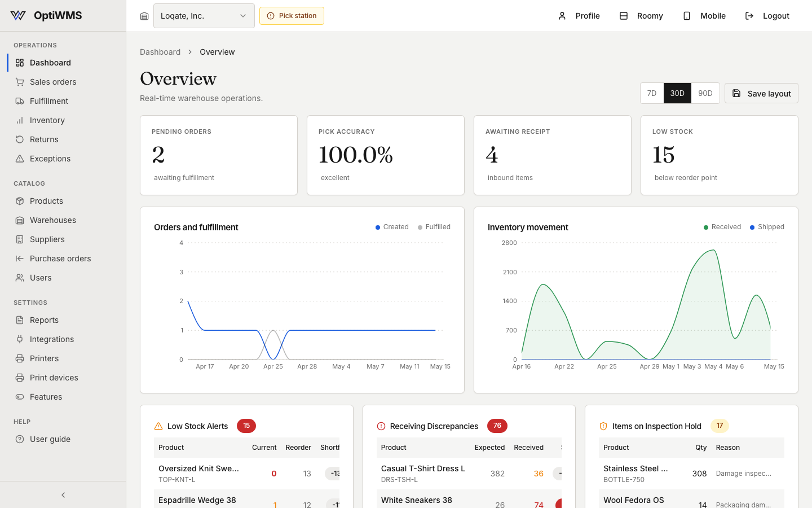Click the Printers printer icon

click(20, 358)
